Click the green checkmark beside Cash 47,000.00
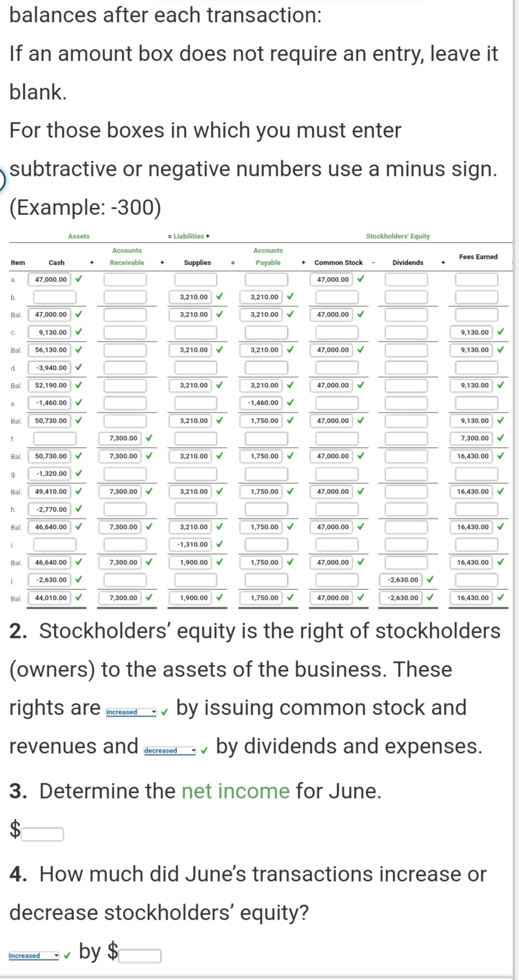 [78, 279]
